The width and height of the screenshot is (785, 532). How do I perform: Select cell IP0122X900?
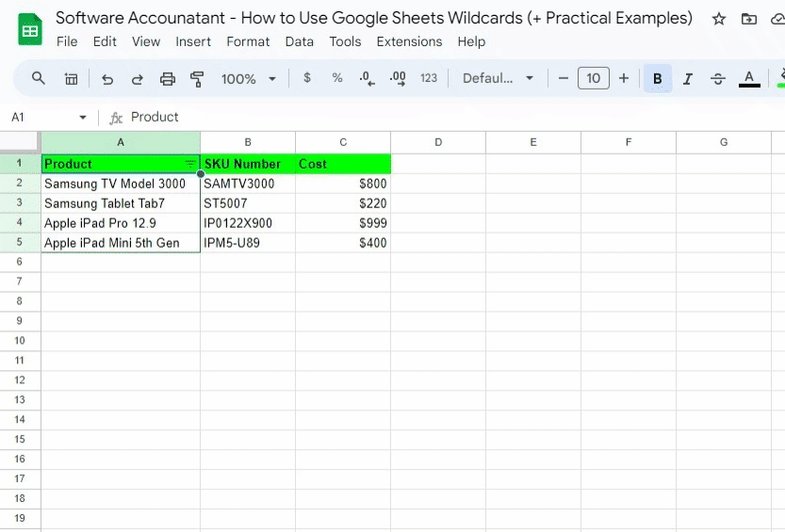pyautogui.click(x=248, y=223)
